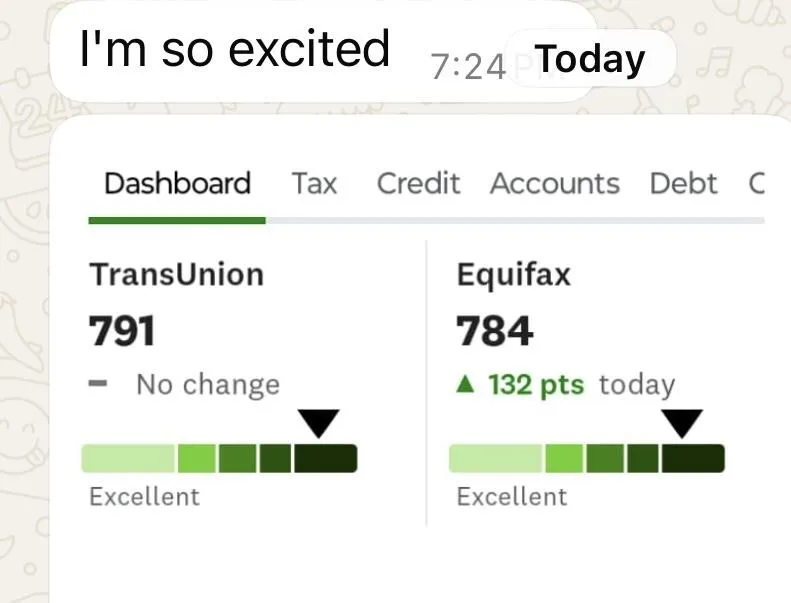This screenshot has height=603, width=791.
Task: Select the Debt tab
Action: click(683, 184)
